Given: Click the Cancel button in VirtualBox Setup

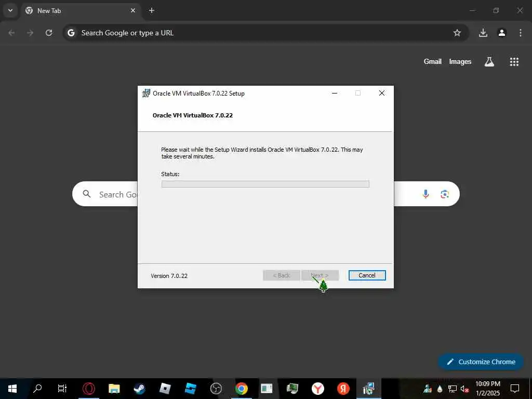Looking at the screenshot, I should (x=367, y=275).
